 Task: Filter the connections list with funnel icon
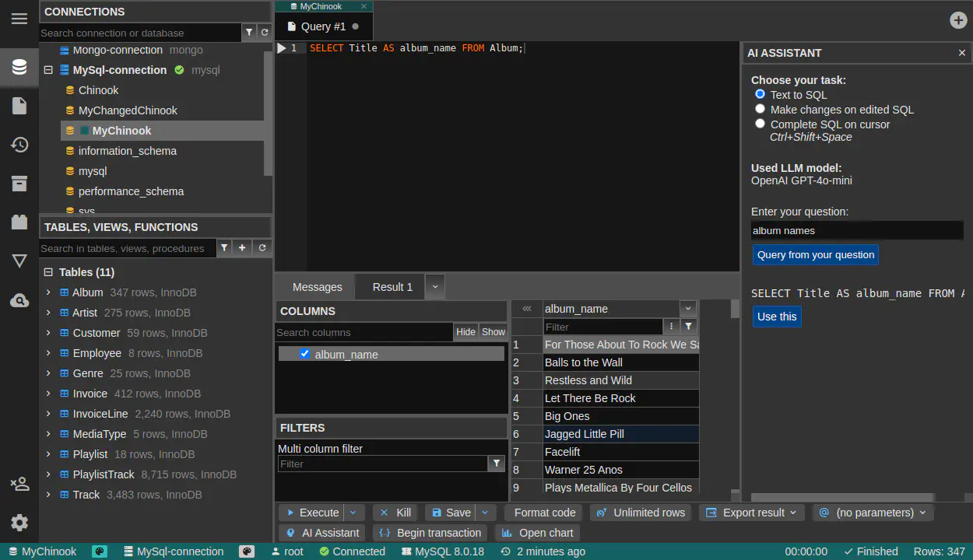click(249, 33)
